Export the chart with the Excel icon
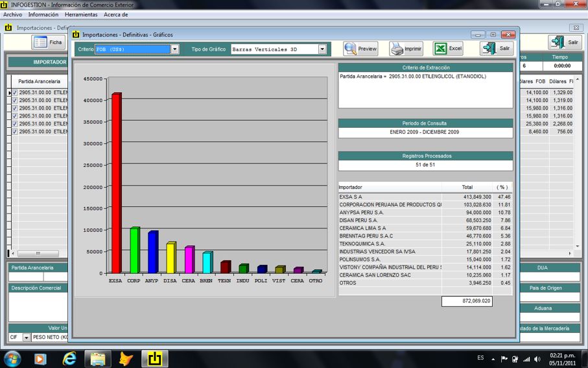Image resolution: width=588 pixels, height=368 pixels. tap(440, 49)
